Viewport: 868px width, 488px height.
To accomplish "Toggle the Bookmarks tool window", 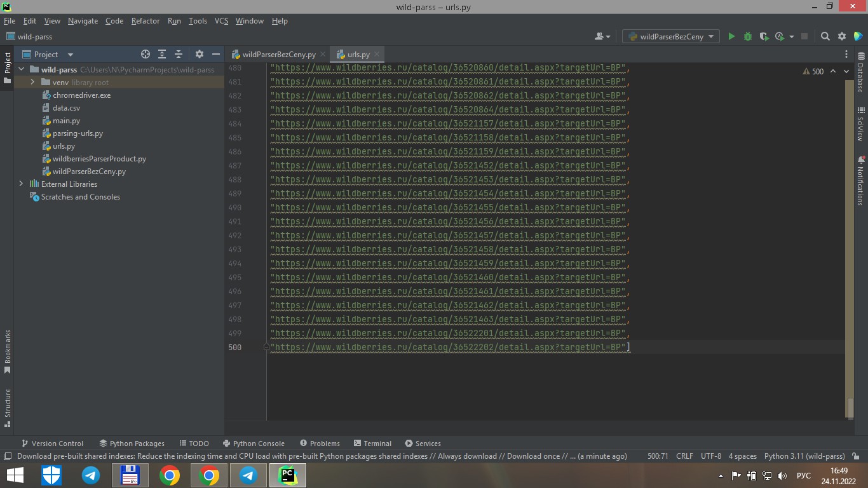I will [x=7, y=351].
